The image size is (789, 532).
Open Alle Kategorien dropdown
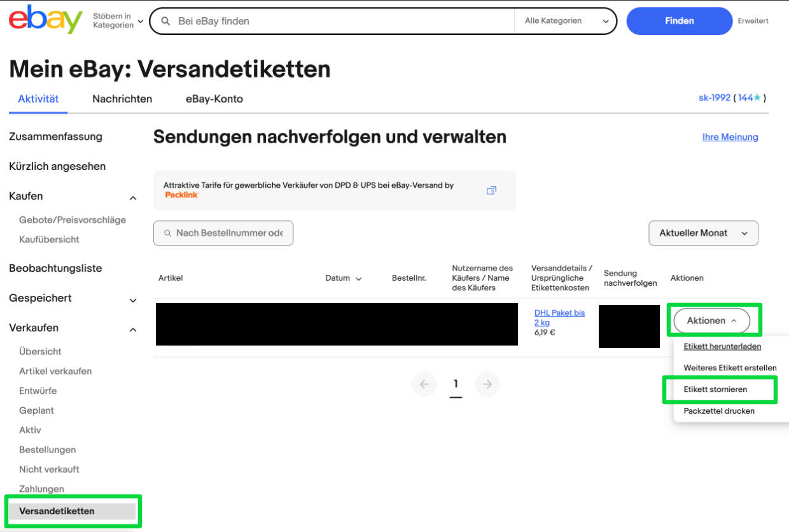tap(566, 21)
